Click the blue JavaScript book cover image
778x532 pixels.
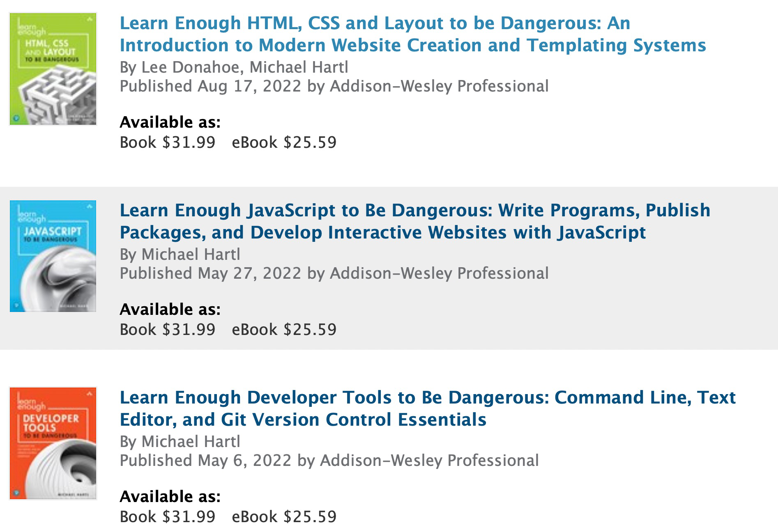point(53,256)
